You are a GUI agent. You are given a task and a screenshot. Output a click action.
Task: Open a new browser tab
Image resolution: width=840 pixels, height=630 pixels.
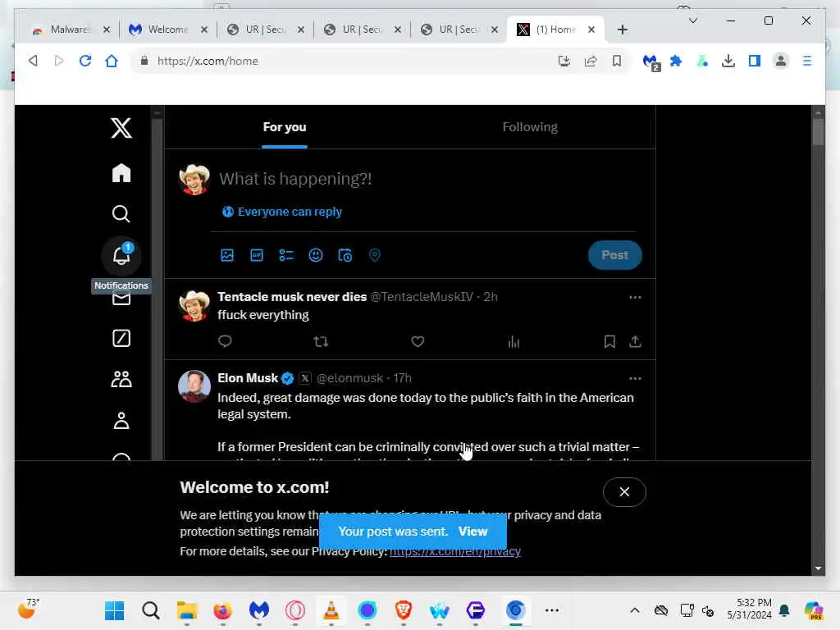622,30
